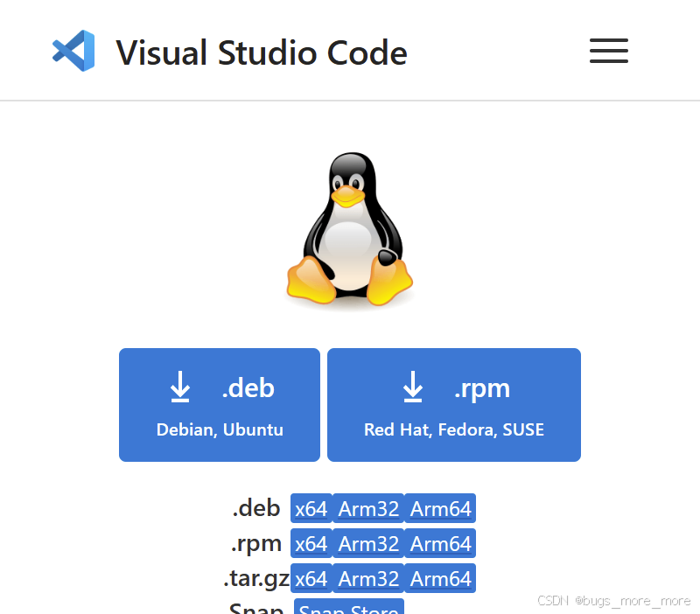This screenshot has height=614, width=700.
Task: Select Arm32 in the .tar.gz row
Action: tap(368, 579)
